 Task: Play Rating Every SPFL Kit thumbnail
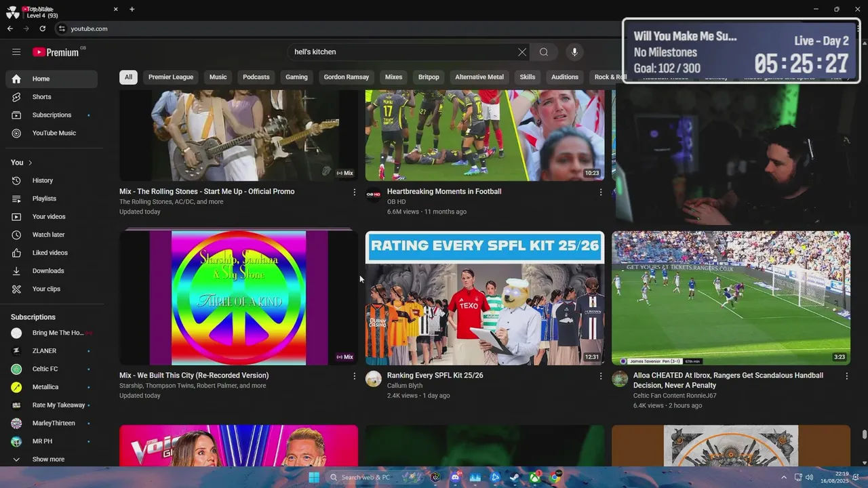coord(485,298)
